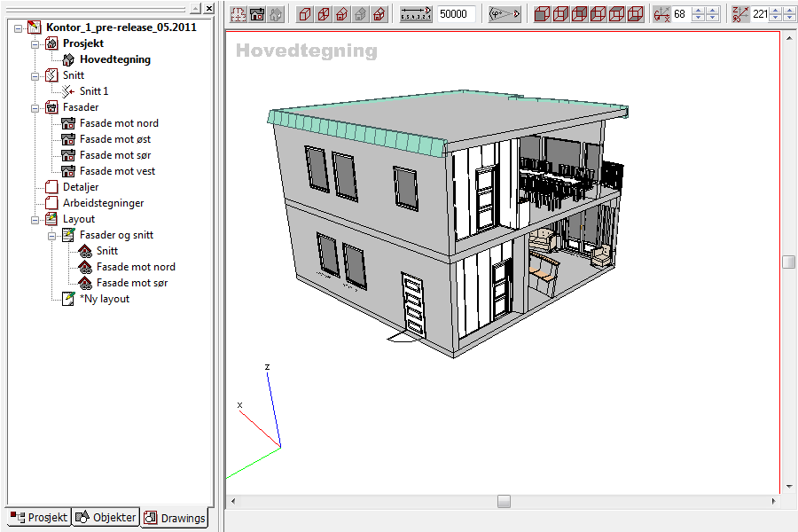
Task: Close the drawings tree panel
Action: 209,9
